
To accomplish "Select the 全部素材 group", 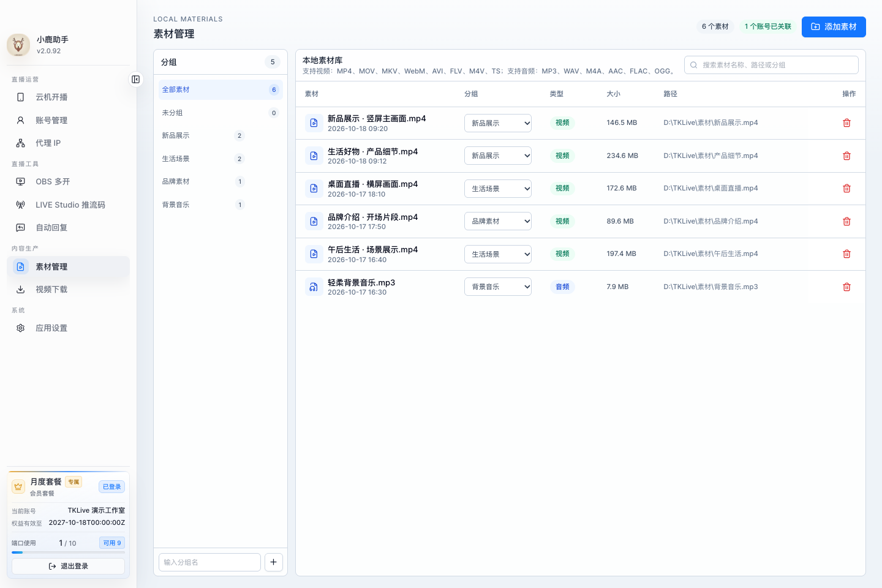I will pos(221,90).
